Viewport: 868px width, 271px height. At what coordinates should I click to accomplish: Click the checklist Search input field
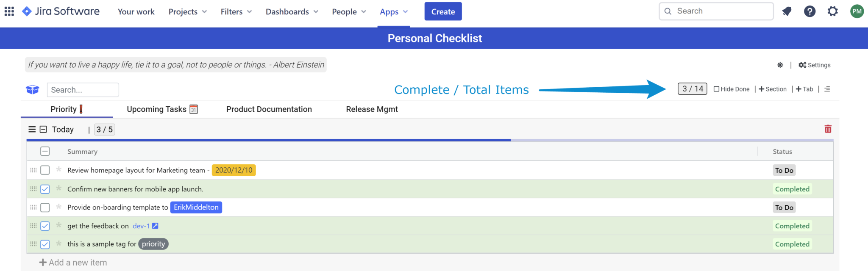click(x=83, y=90)
